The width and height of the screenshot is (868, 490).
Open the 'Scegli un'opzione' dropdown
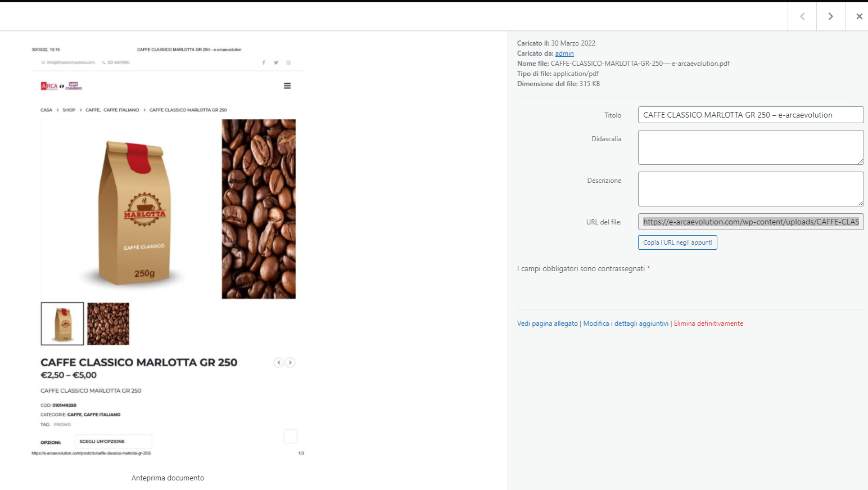(113, 442)
